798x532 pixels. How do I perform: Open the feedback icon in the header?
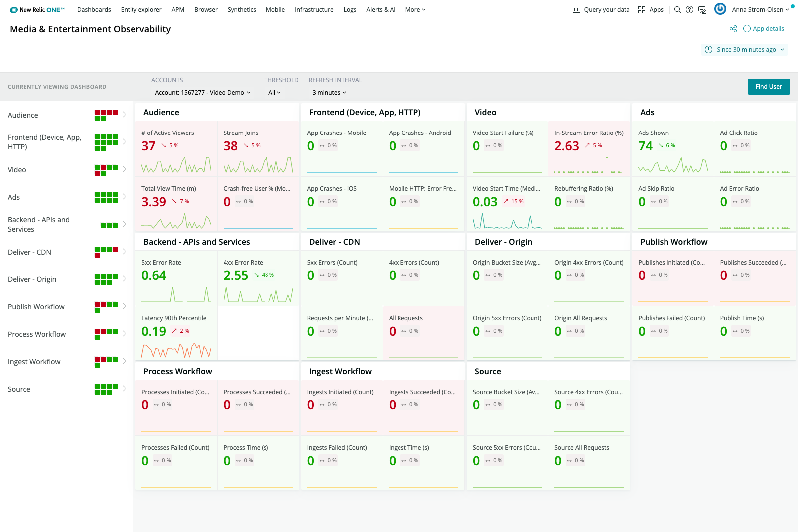(x=702, y=9)
